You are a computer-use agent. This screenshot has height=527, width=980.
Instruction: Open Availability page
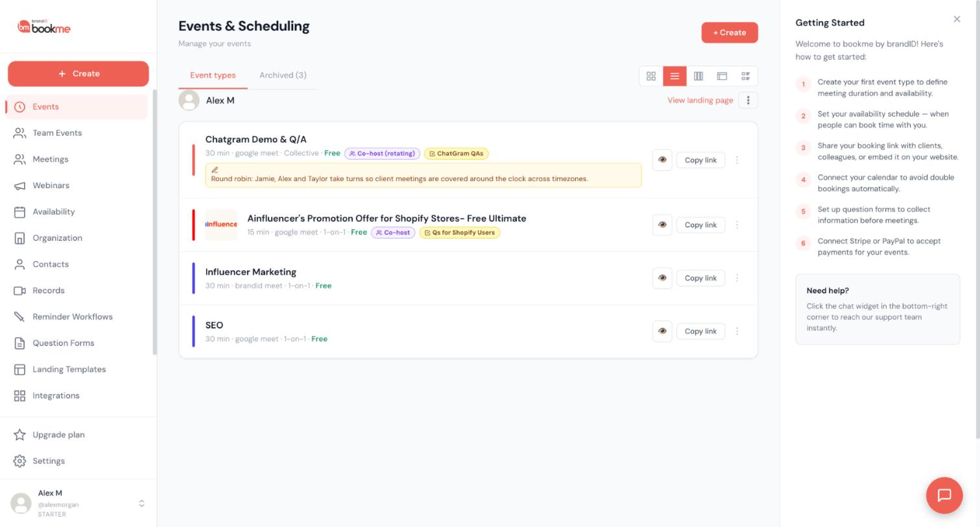[x=77, y=212]
